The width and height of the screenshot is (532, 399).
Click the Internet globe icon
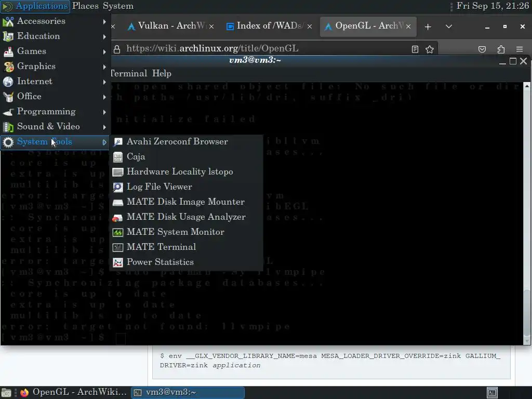(8, 82)
